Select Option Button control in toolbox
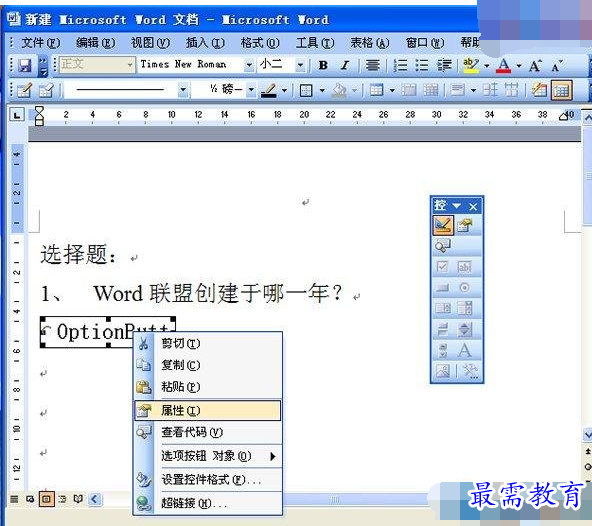Screen dimensions: 592x526 pyautogui.click(x=465, y=288)
